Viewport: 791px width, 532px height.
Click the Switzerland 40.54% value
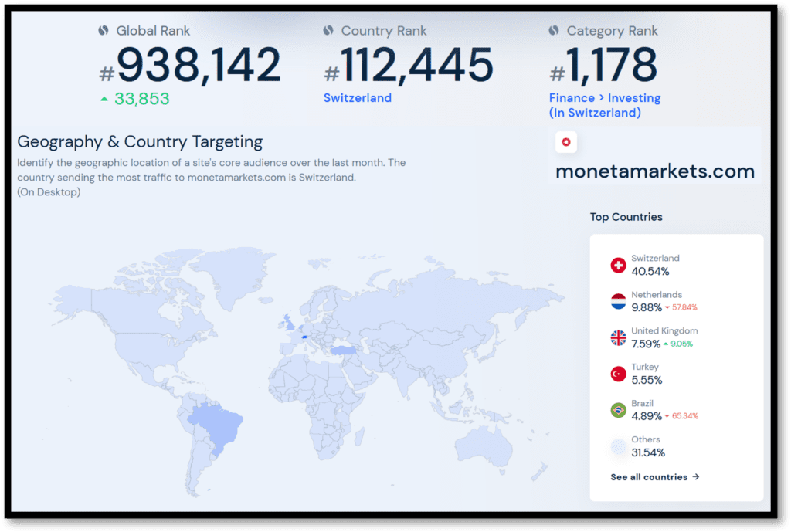[x=650, y=271]
